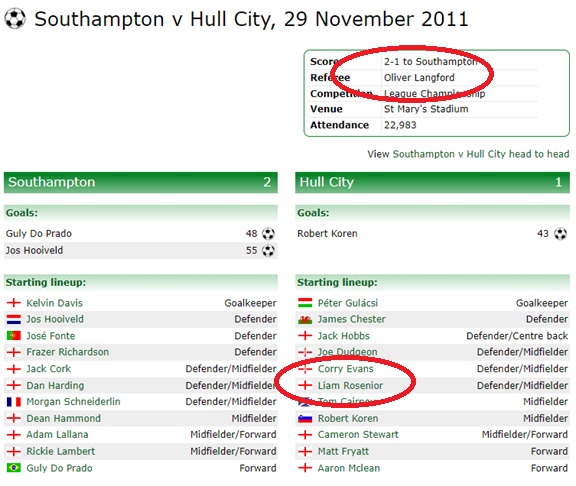Screen dimensions: 576x486
Task: Click the Hull City green team header
Action: [x=432, y=182]
